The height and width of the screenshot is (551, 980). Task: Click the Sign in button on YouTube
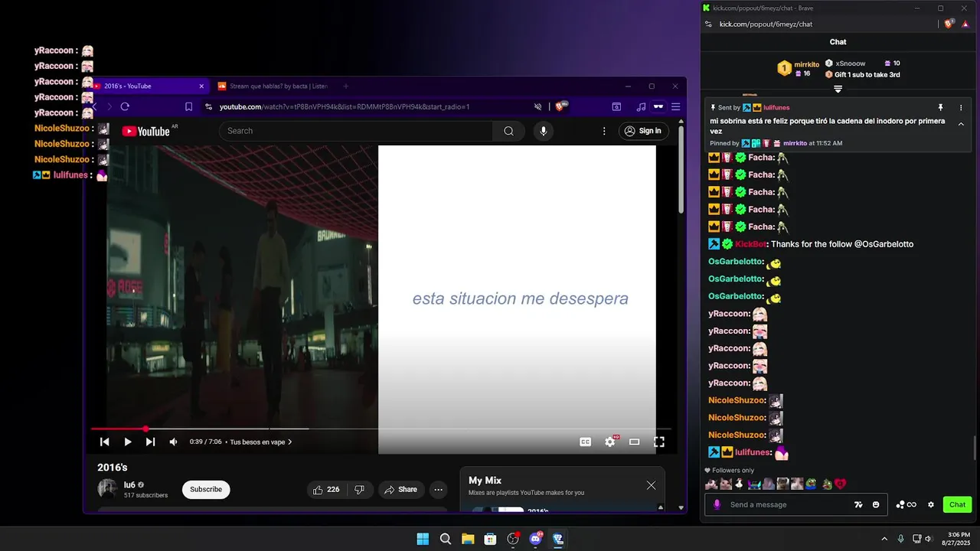642,131
